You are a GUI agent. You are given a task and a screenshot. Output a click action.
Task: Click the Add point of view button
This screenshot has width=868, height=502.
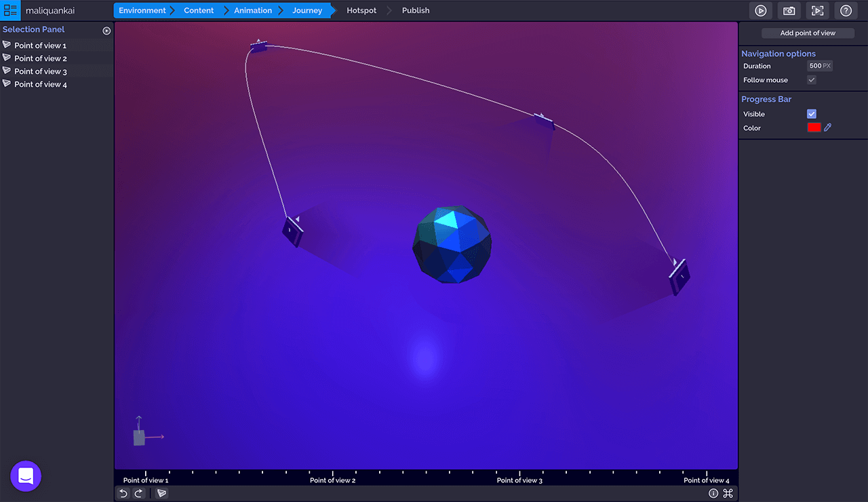pos(808,33)
